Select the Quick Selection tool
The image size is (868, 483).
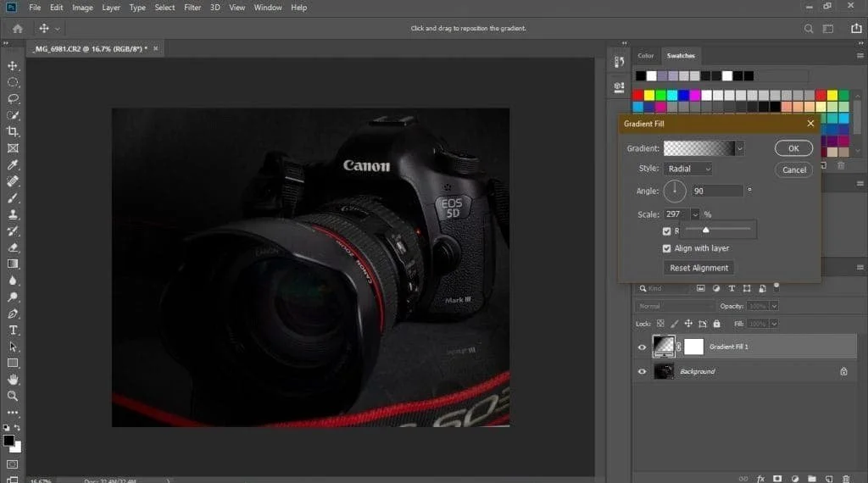tap(13, 115)
